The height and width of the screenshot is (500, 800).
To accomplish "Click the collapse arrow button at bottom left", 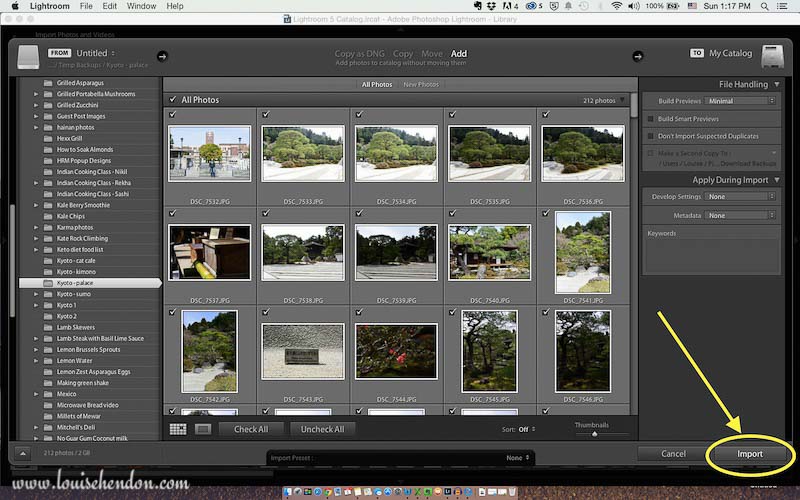I will pos(23,453).
